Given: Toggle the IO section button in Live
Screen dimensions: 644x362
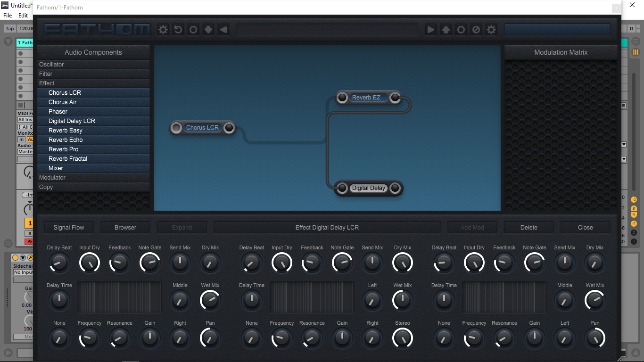Looking at the screenshot, I should click(634, 200).
